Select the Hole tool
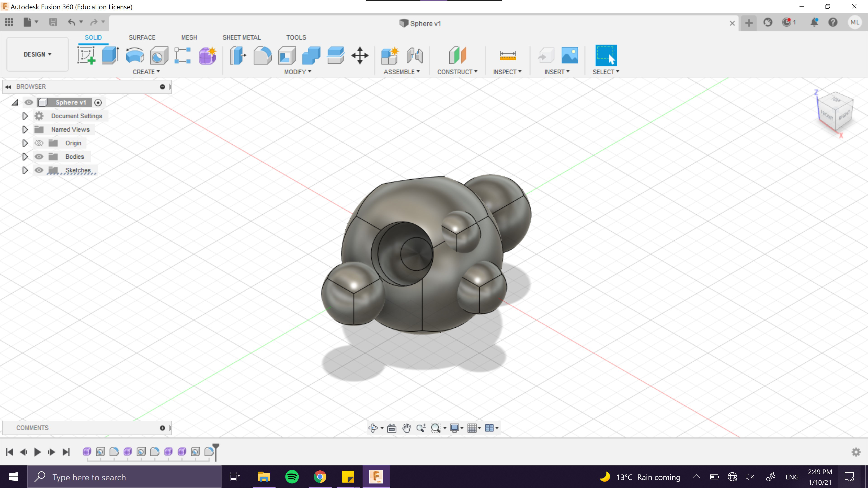 [x=159, y=55]
